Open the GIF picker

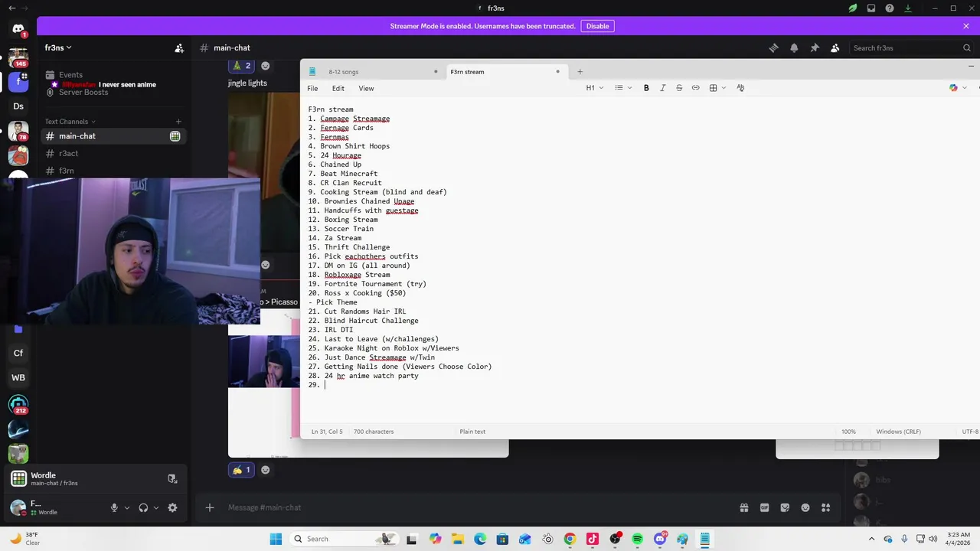tap(764, 507)
